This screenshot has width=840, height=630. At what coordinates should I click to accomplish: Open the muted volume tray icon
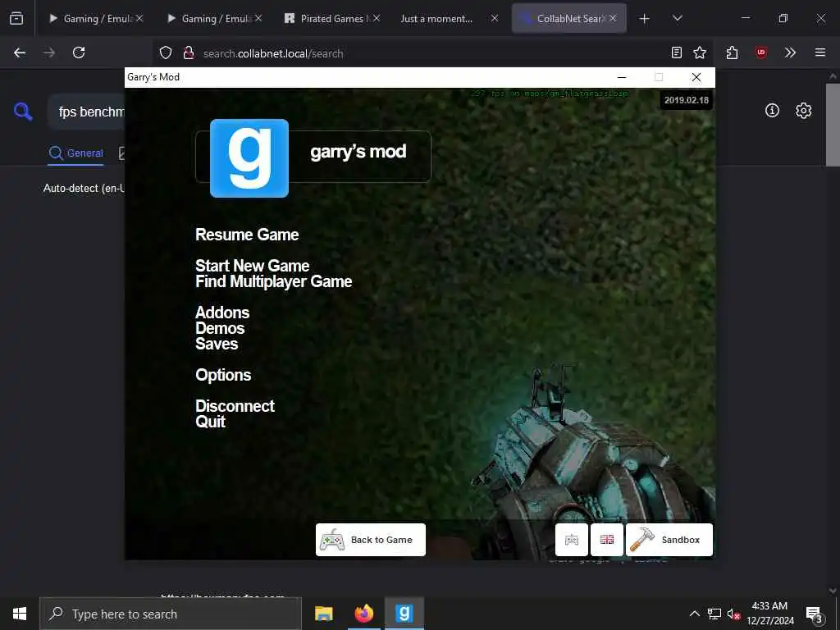tap(733, 614)
